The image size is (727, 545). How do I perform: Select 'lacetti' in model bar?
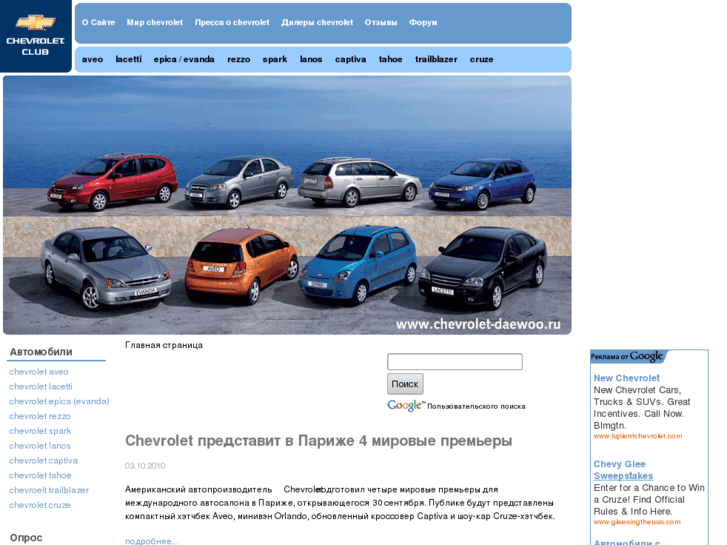coord(128,59)
